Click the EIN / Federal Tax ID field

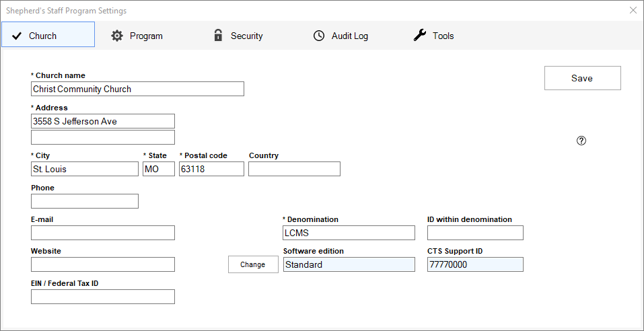click(x=102, y=297)
